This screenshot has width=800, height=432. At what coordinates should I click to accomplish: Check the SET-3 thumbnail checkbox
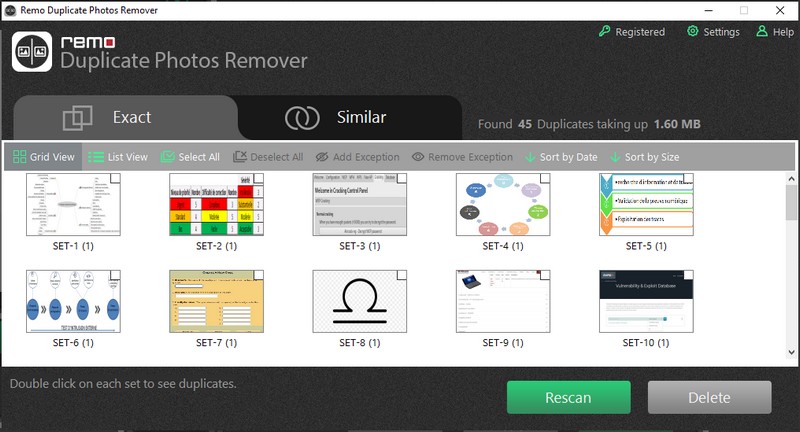point(401,178)
